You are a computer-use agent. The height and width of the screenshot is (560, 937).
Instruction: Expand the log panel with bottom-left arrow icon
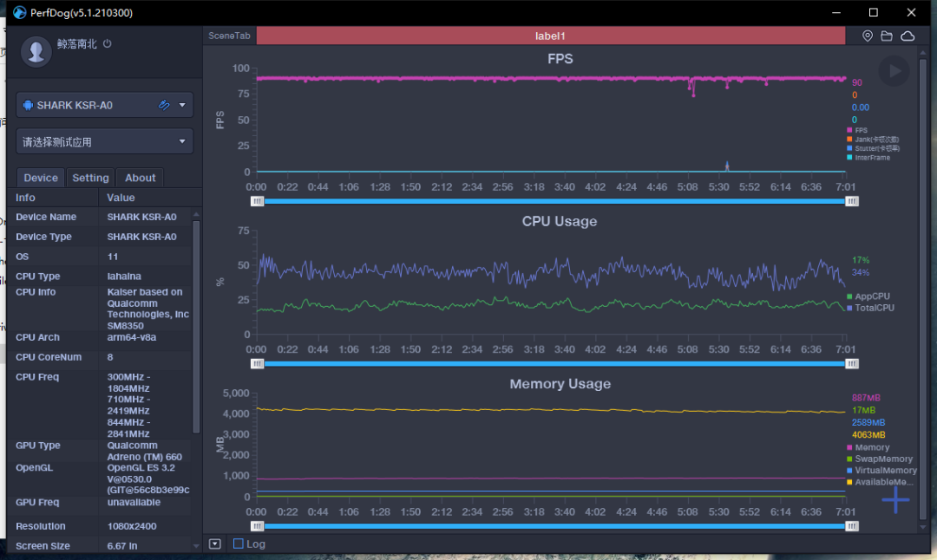pyautogui.click(x=215, y=544)
